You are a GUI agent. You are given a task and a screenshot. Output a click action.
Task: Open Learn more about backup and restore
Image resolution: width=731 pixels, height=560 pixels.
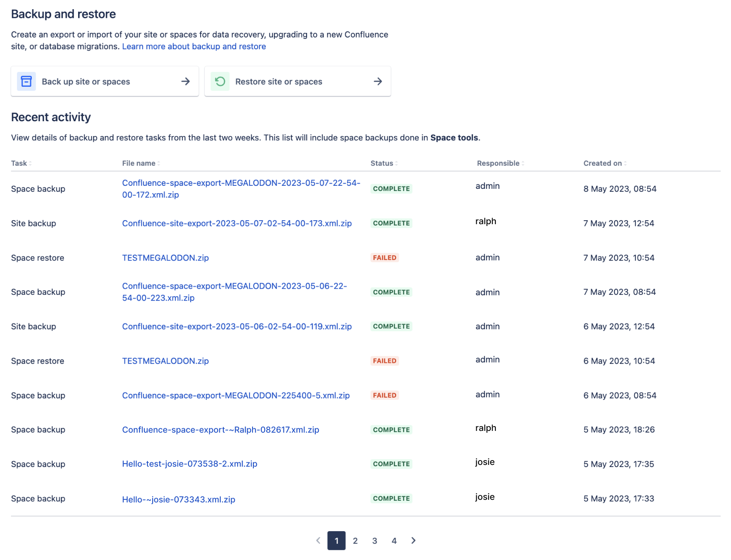pos(194,46)
